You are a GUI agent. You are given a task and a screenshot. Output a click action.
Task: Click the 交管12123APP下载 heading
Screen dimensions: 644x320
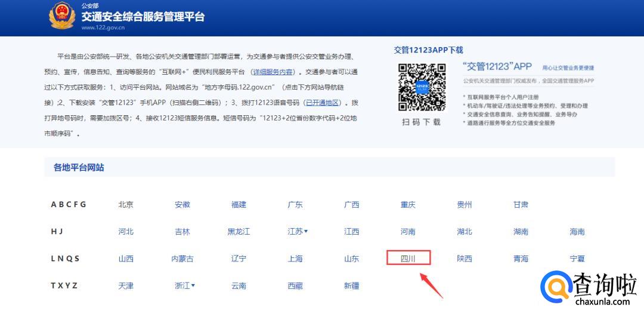coord(428,50)
